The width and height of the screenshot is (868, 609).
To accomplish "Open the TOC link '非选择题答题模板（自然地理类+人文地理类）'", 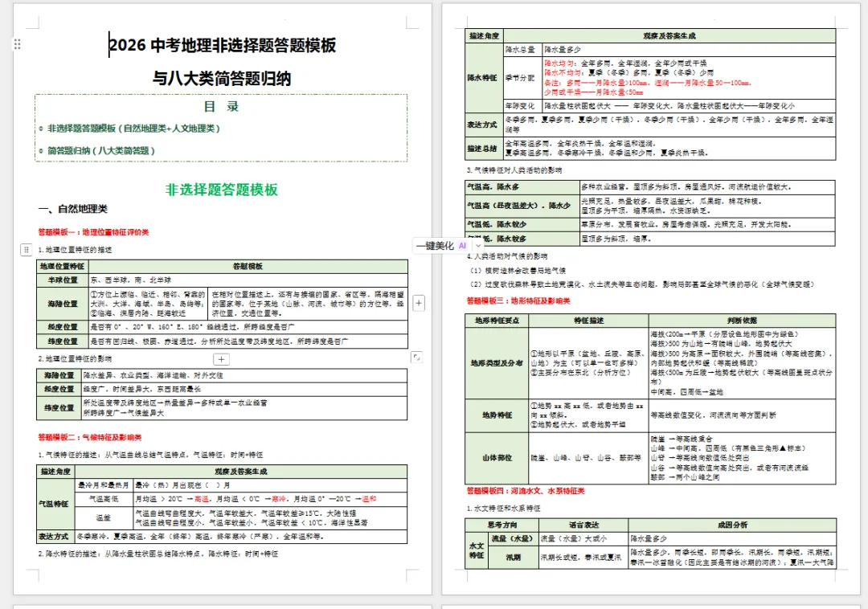I will point(133,129).
